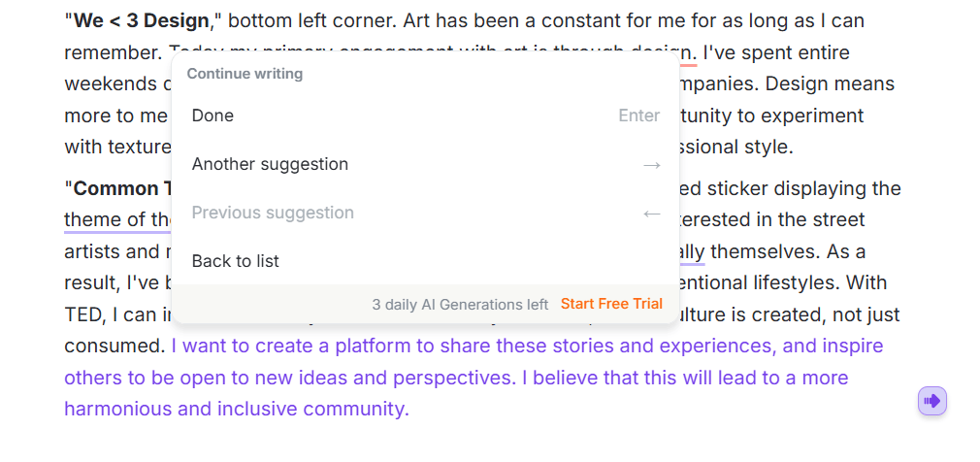Go Back to list of AI options

pyautogui.click(x=236, y=261)
